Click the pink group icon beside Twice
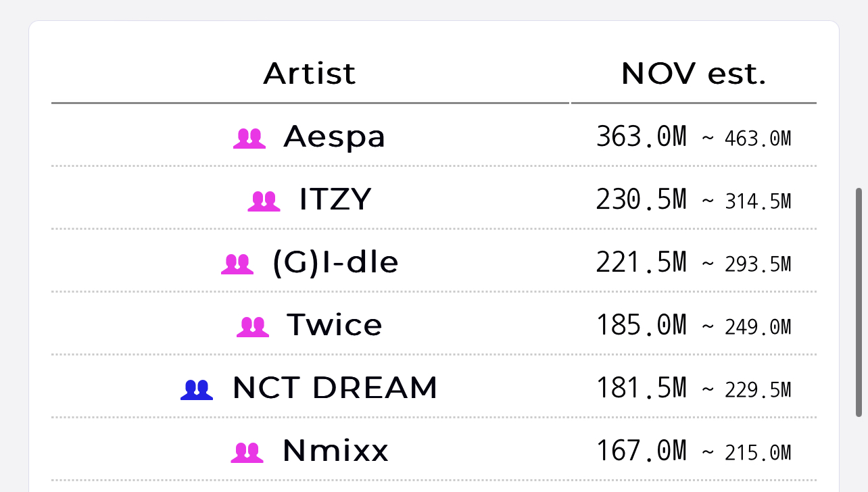The height and width of the screenshot is (492, 868). click(x=253, y=326)
